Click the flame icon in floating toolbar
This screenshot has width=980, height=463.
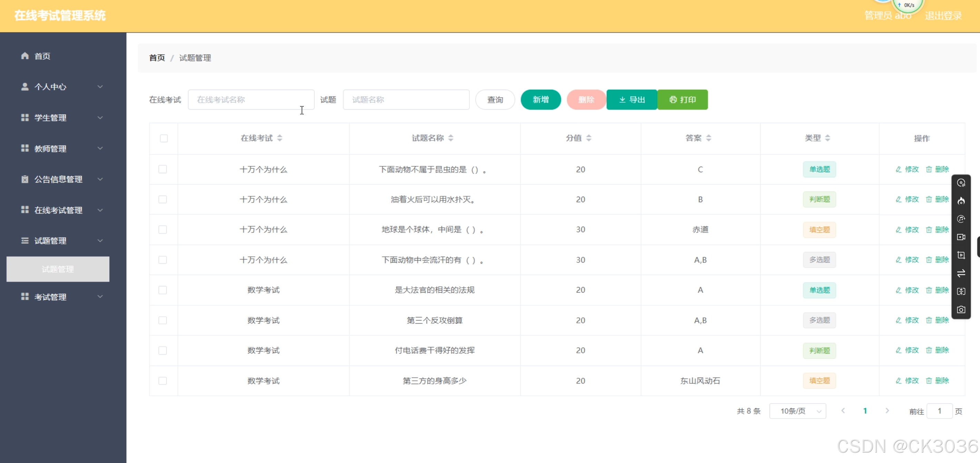coord(961,201)
